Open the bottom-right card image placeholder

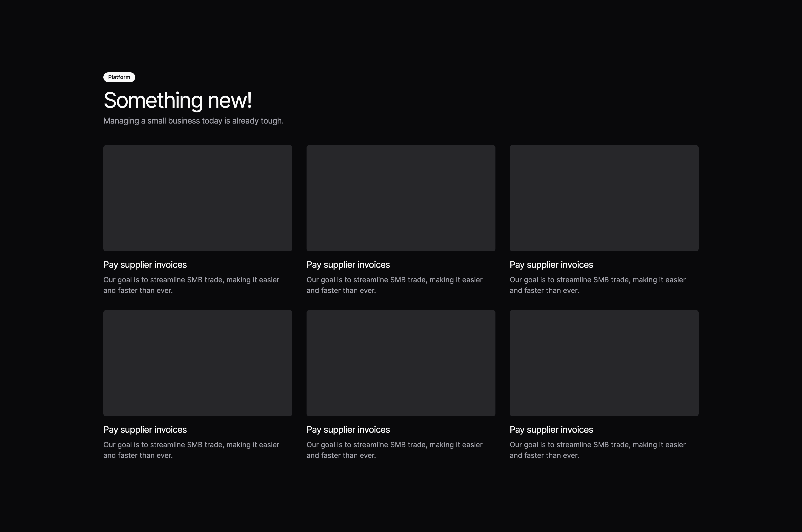[604, 363]
